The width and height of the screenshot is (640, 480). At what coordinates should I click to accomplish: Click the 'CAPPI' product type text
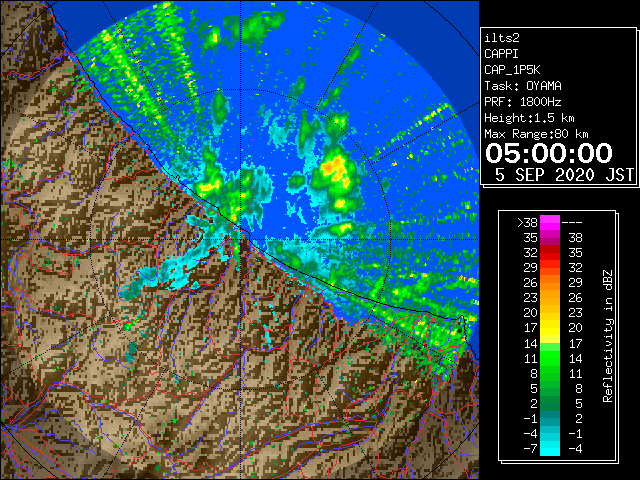501,54
